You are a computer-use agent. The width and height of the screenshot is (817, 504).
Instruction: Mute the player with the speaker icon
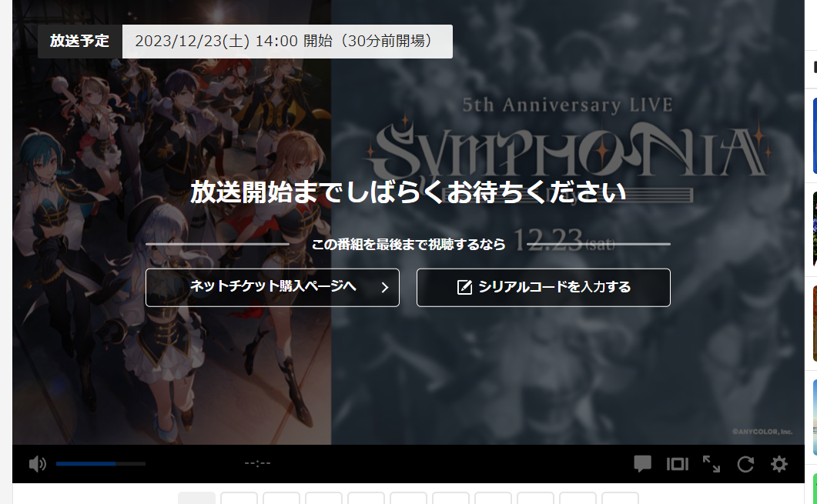pos(38,464)
